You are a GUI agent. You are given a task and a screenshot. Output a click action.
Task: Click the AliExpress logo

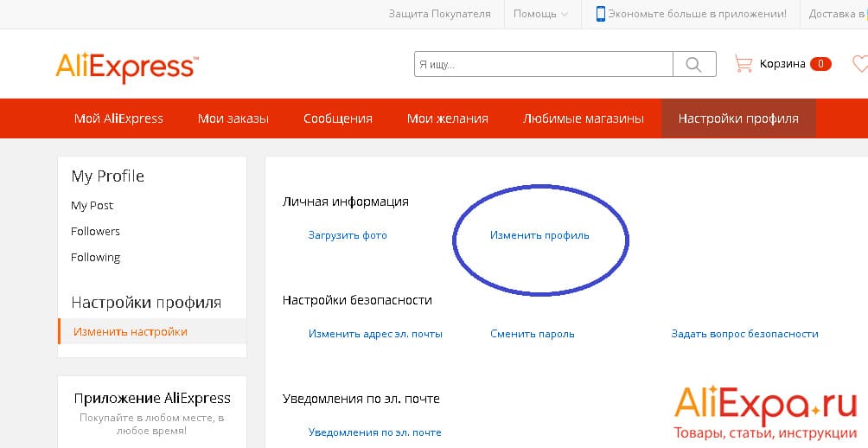[x=127, y=67]
